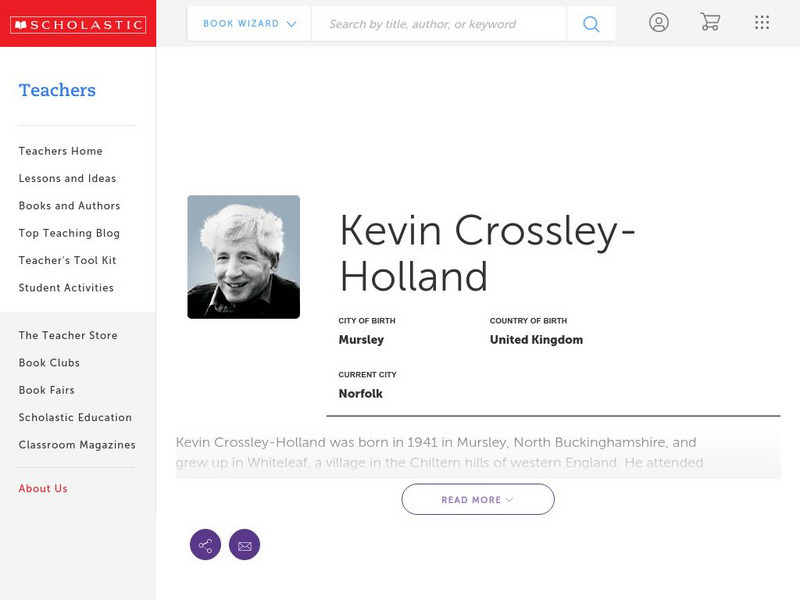The image size is (800, 600).
Task: Open the shopping cart
Action: [x=710, y=23]
